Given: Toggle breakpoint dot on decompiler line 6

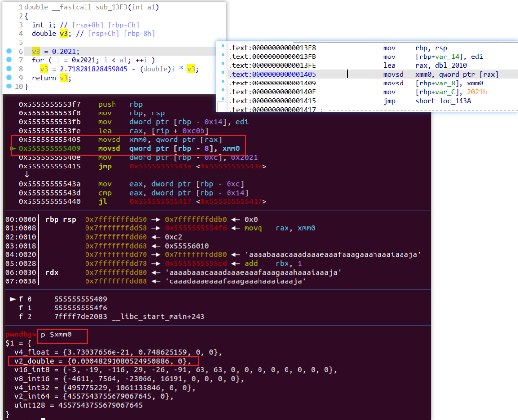Looking at the screenshot, I should [x=9, y=51].
